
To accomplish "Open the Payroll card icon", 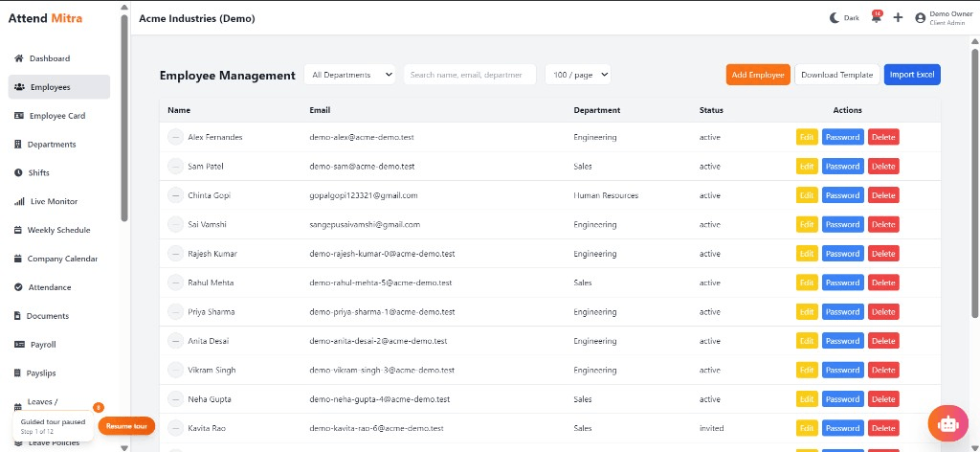I will click(x=19, y=345).
